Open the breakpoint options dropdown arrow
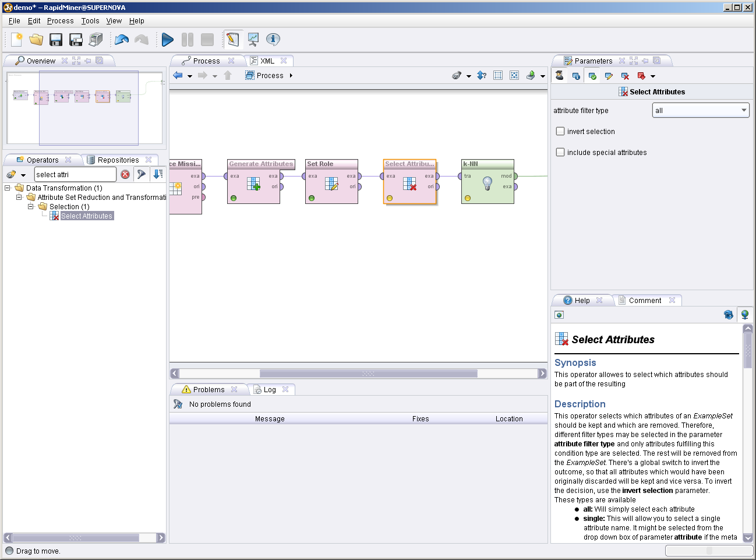756x560 pixels. 653,76
